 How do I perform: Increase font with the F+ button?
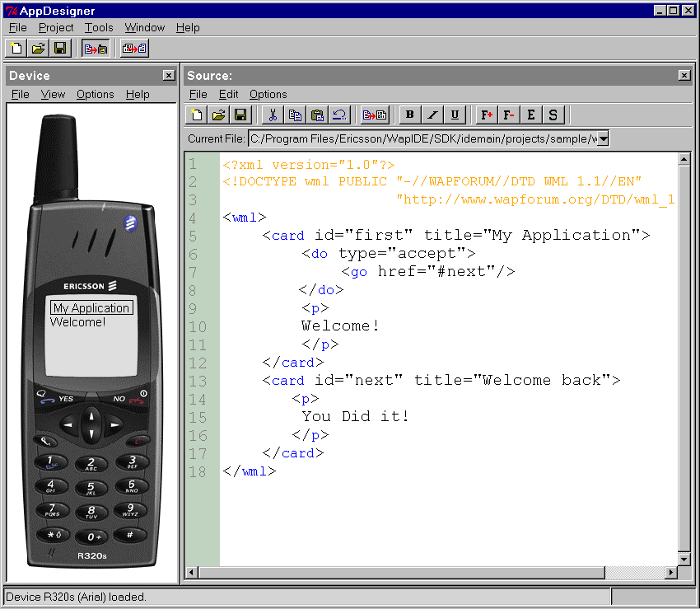487,115
